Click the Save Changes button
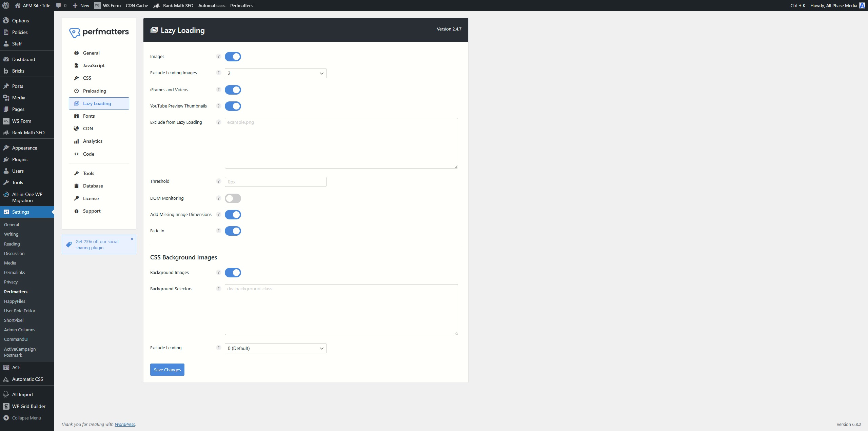Image resolution: width=868 pixels, height=431 pixels. coord(167,370)
